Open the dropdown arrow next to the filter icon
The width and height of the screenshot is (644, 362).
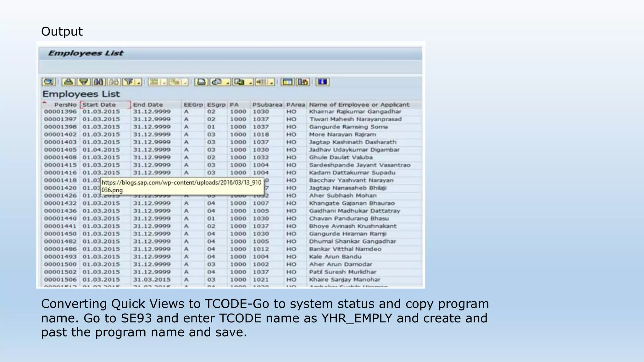click(138, 83)
